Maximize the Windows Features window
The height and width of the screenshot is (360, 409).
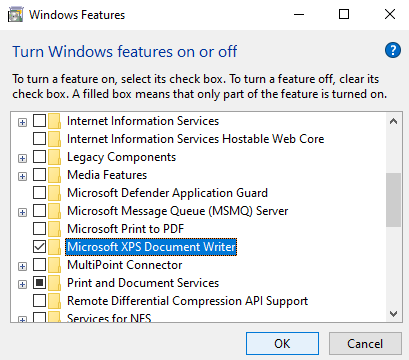pos(344,14)
